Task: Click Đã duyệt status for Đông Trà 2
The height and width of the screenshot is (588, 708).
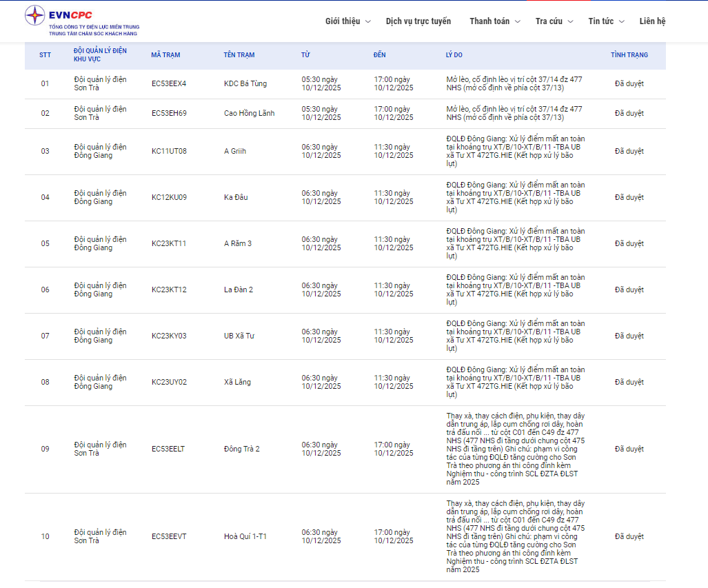Action: (x=629, y=449)
